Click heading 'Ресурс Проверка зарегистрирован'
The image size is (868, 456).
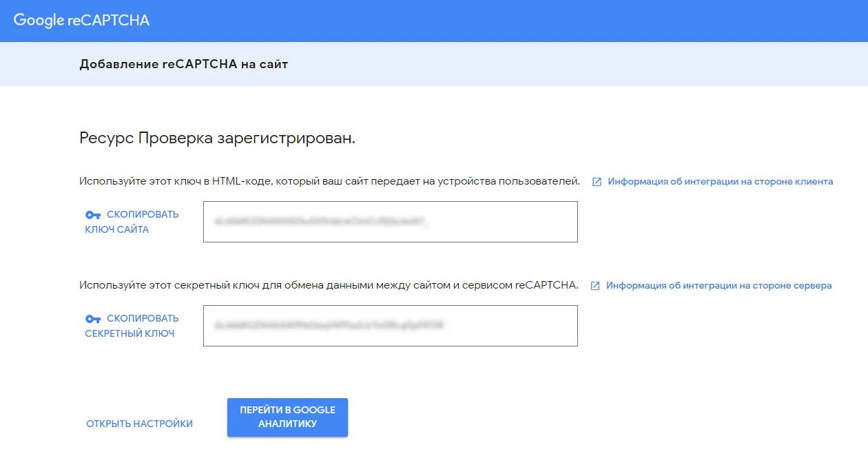pos(217,138)
